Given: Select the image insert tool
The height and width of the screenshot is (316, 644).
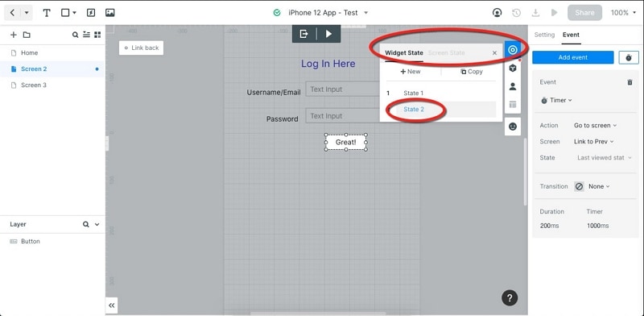Looking at the screenshot, I should coord(109,13).
